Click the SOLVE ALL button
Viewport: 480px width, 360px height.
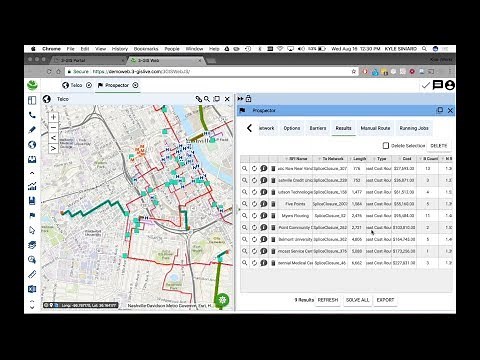pyautogui.click(x=357, y=300)
